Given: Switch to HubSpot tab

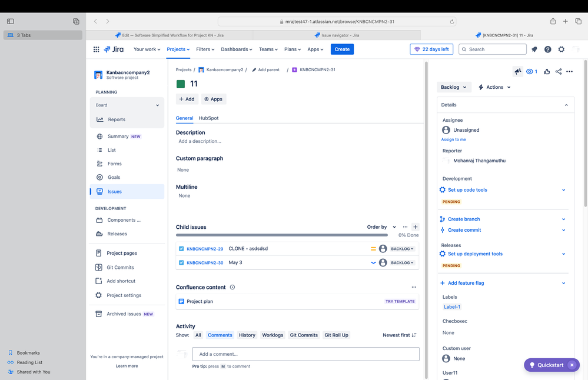Looking at the screenshot, I should click(x=208, y=118).
